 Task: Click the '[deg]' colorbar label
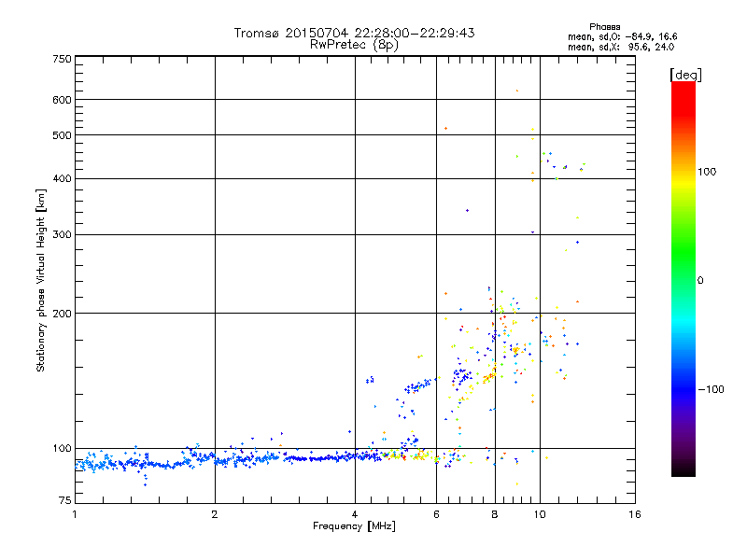click(x=685, y=75)
